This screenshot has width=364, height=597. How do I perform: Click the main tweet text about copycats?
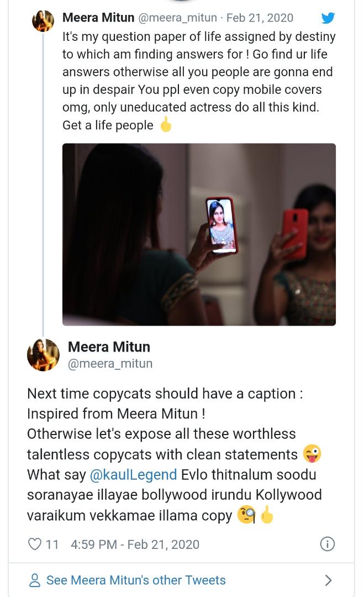click(x=175, y=454)
